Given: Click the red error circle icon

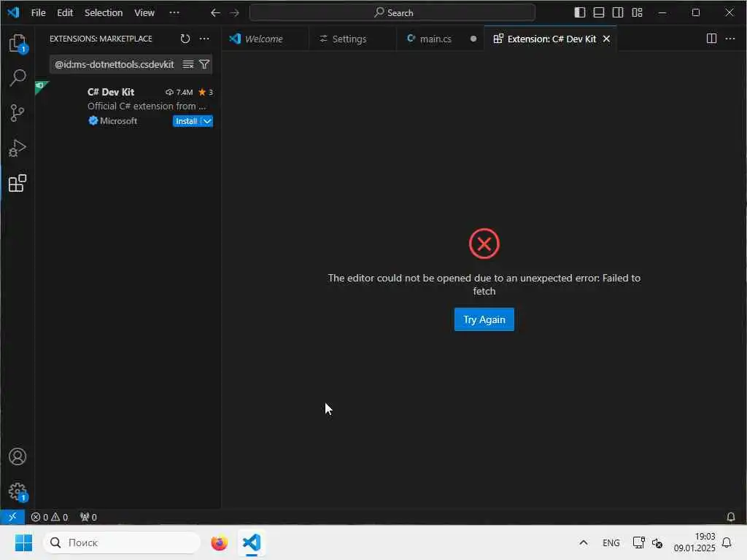Looking at the screenshot, I should [484, 244].
